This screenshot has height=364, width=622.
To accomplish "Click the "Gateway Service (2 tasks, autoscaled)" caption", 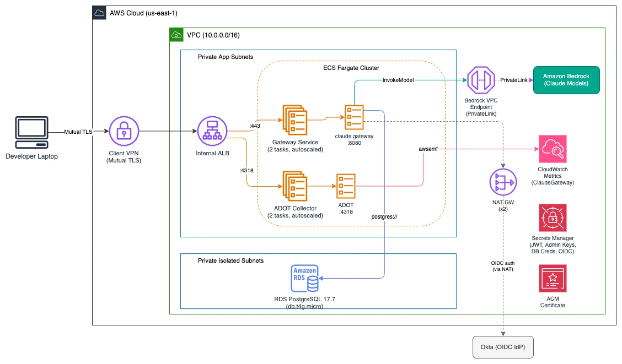I will 295,146.
